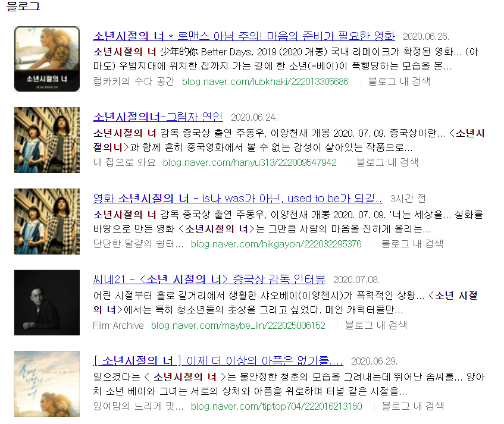Open the blog name '단단한 달걀의 쉼터...'
Viewport: 504px width, 424px height.
(138, 244)
